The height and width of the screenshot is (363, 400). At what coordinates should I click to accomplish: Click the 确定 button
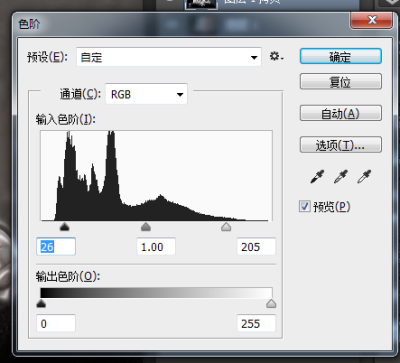coord(341,56)
